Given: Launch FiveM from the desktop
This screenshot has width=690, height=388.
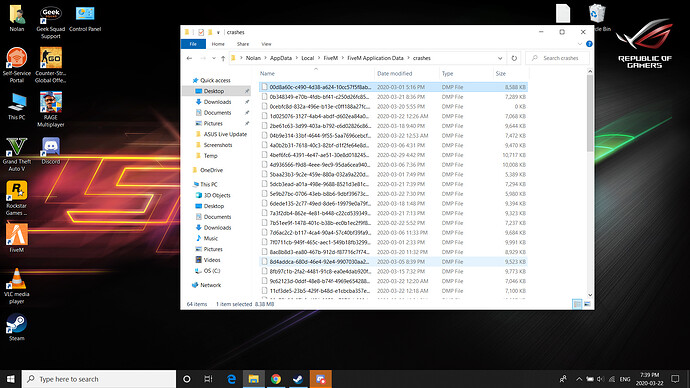Looking at the screenshot, I should (x=17, y=238).
